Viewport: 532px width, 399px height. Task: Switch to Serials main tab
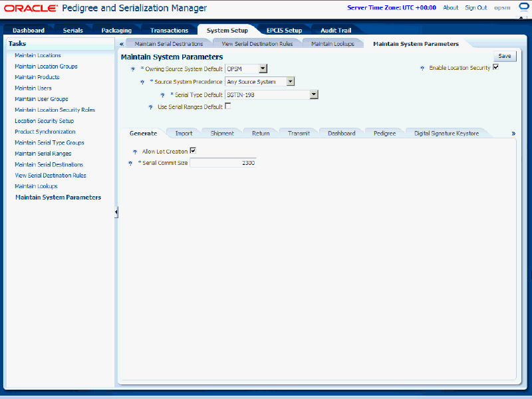tap(73, 30)
